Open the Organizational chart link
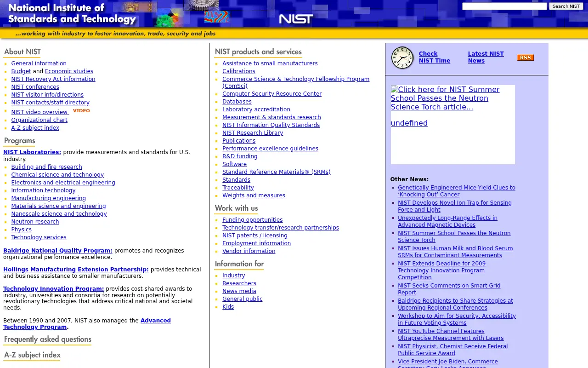This screenshot has width=588, height=368. tap(40, 120)
